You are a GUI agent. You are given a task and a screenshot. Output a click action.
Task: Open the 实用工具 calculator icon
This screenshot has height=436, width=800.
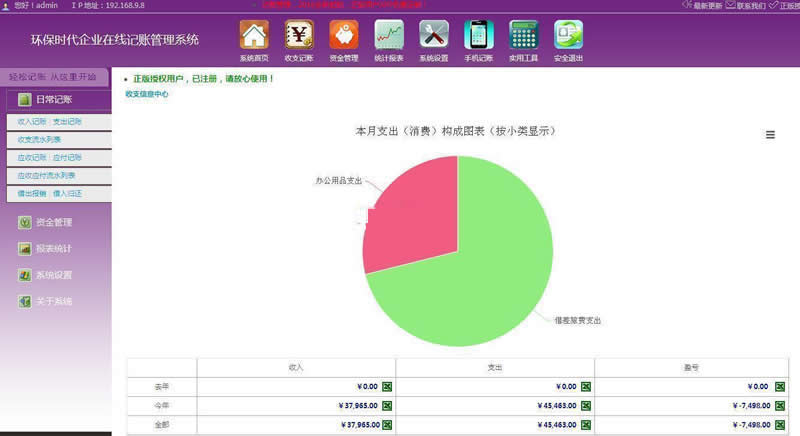pyautogui.click(x=523, y=35)
